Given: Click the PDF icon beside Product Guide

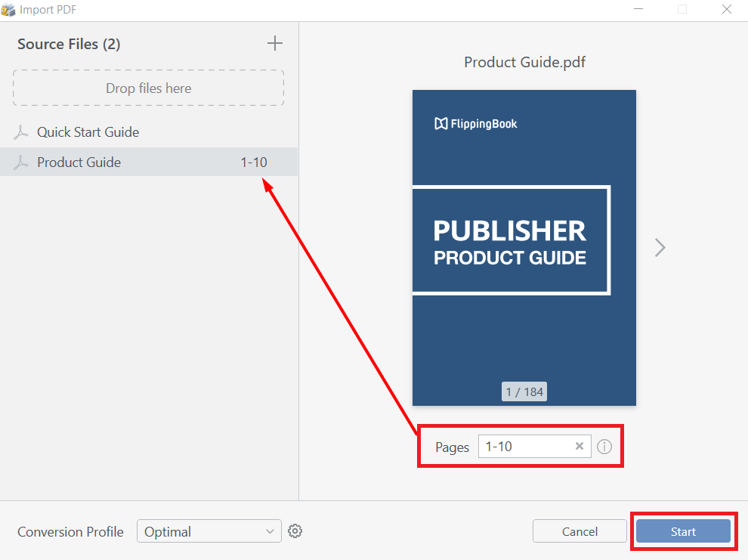Looking at the screenshot, I should click(20, 162).
